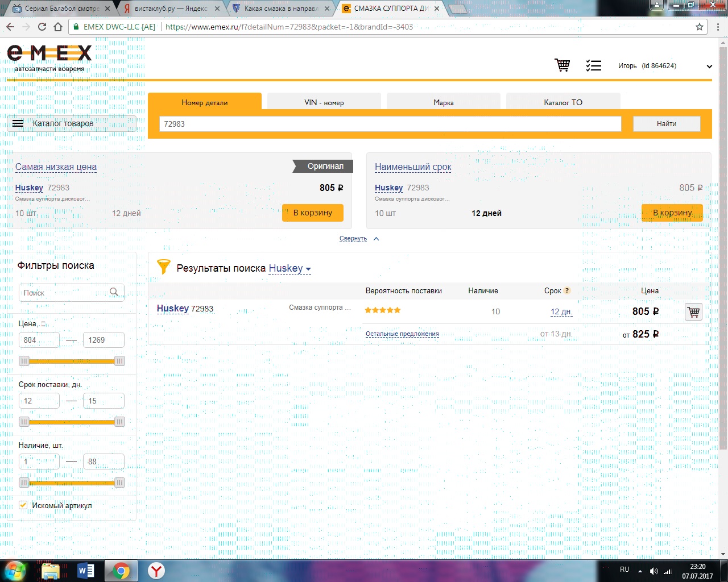Viewport: 728px width, 582px height.
Task: Open the checklist icon in header
Action: tap(593, 65)
